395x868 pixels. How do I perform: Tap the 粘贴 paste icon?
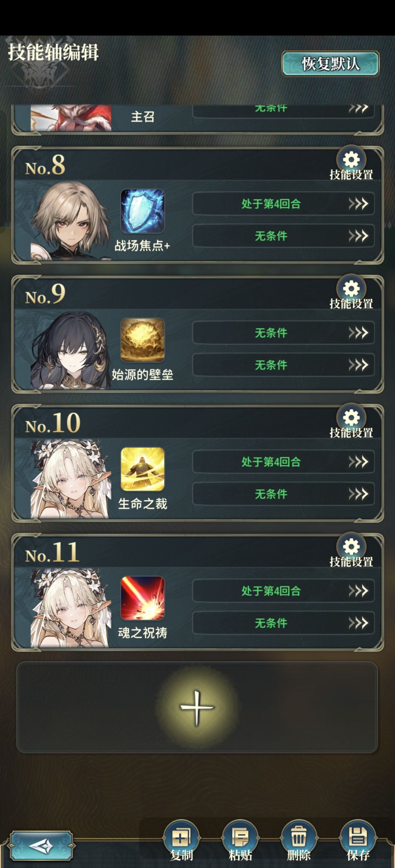[x=240, y=837]
